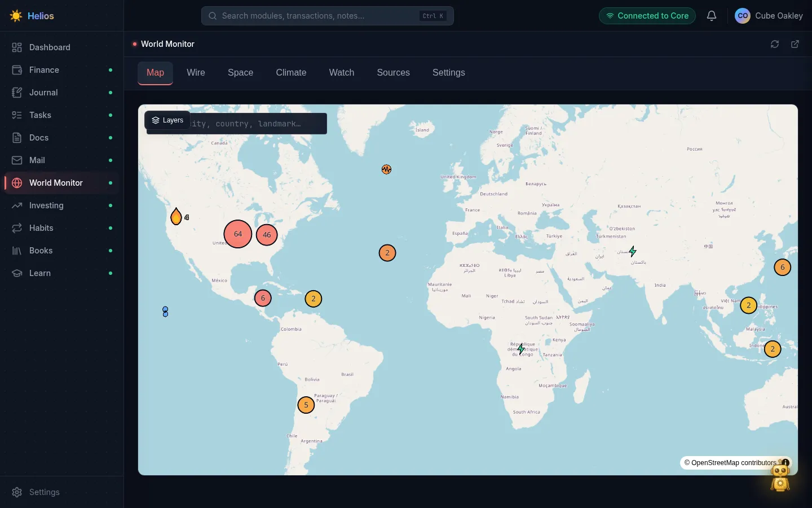Switch to the Climate tab
This screenshot has height=508, width=812.
coord(292,73)
